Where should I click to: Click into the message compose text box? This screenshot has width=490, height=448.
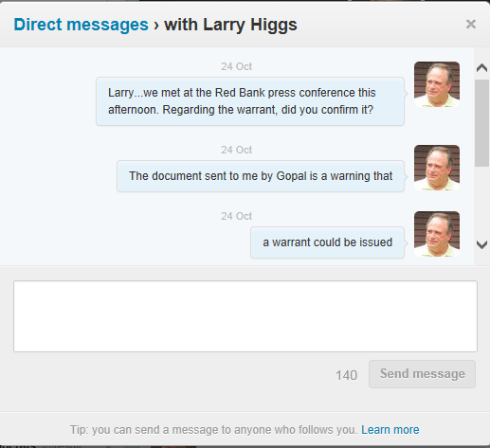pyautogui.click(x=245, y=316)
